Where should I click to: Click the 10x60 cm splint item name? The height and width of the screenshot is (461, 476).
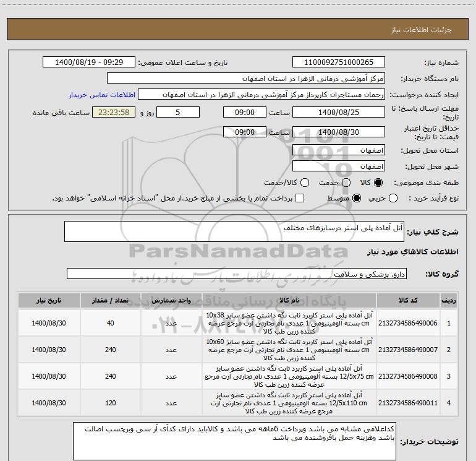289,350
